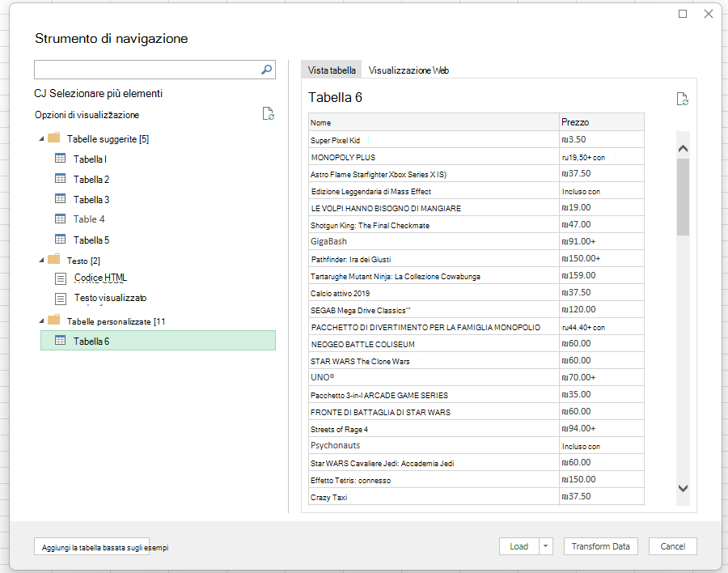This screenshot has width=728, height=573.
Task: Click the Codice HTML document icon
Action: pos(61,278)
